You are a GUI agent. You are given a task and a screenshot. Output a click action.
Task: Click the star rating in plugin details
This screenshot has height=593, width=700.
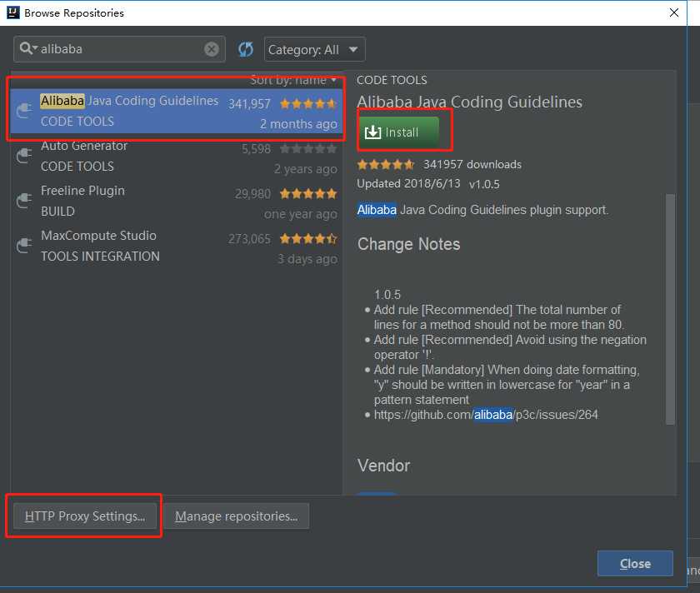pos(386,165)
